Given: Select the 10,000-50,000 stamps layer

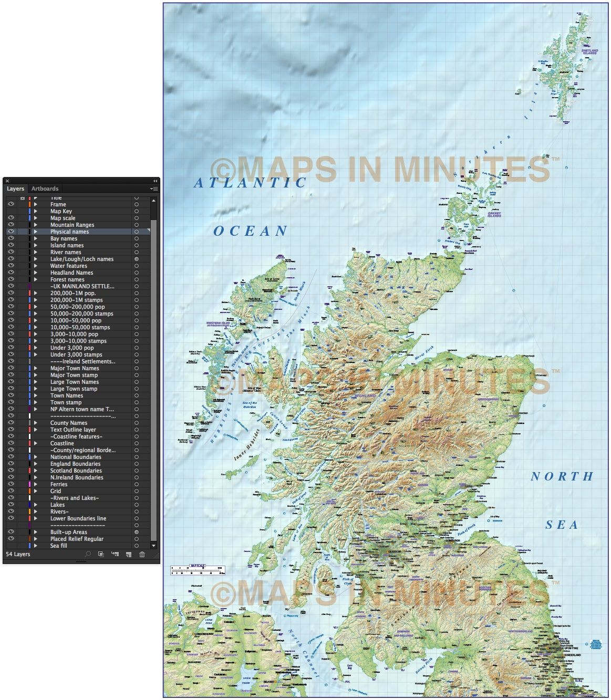Looking at the screenshot, I should 78,327.
